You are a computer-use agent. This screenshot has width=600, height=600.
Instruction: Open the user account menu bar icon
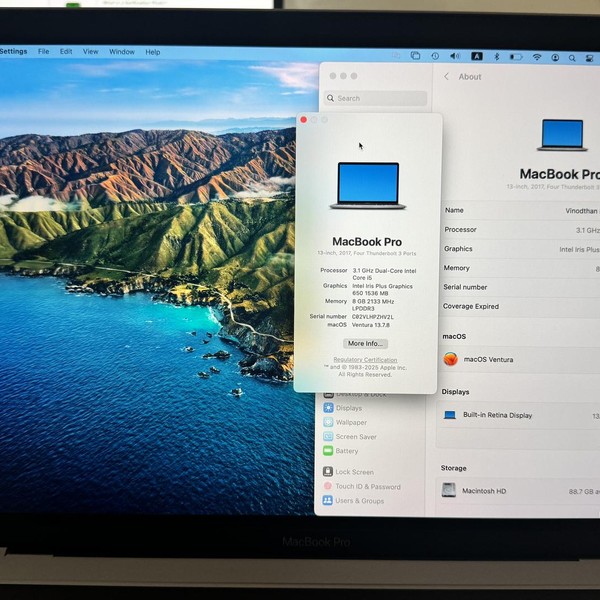555,57
